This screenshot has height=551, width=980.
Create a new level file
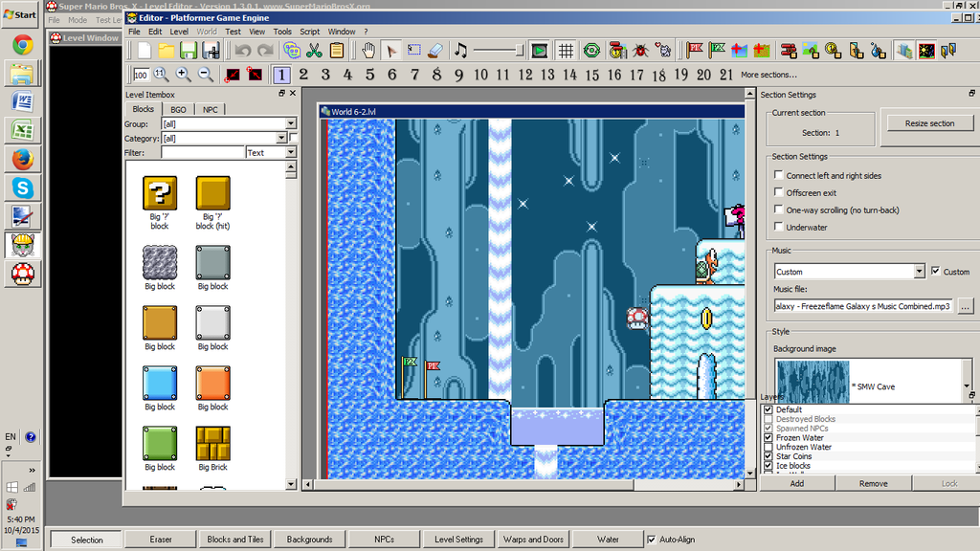point(144,50)
